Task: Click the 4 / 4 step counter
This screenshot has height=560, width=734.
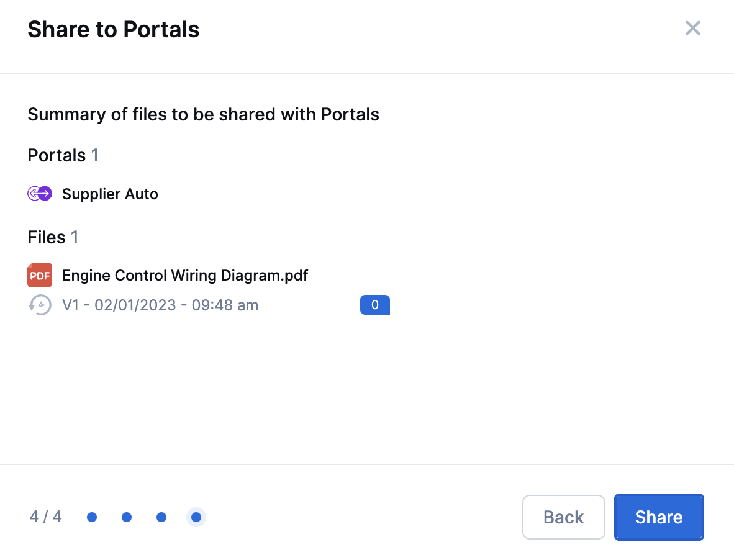Action: tap(46, 517)
